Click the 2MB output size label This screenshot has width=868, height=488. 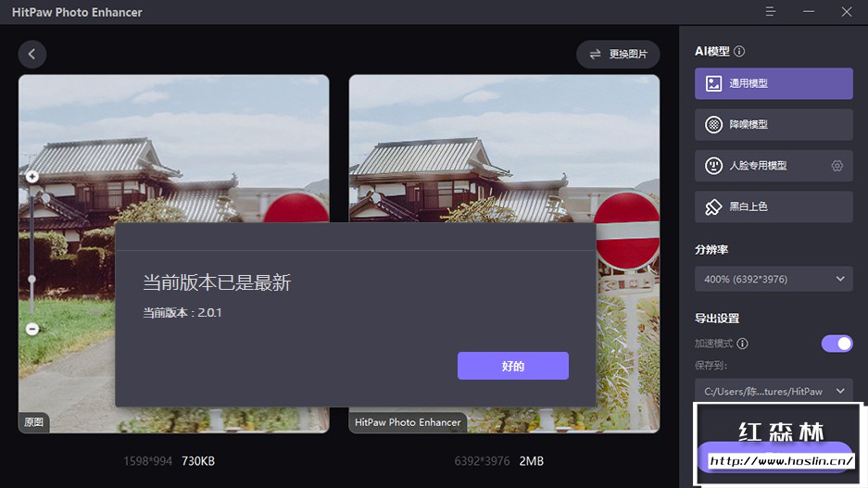[532, 461]
